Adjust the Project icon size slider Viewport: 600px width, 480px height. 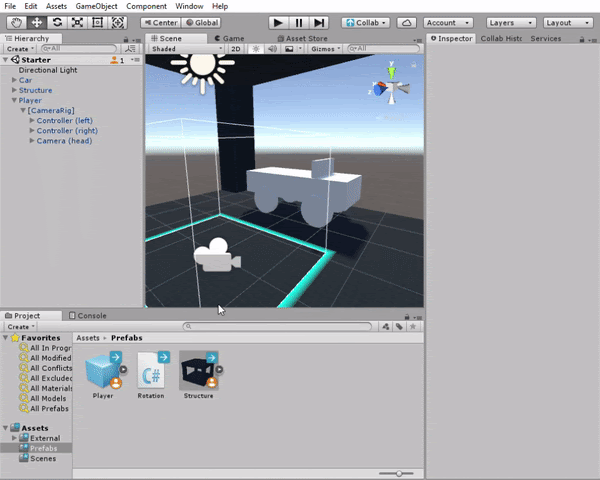[397, 473]
